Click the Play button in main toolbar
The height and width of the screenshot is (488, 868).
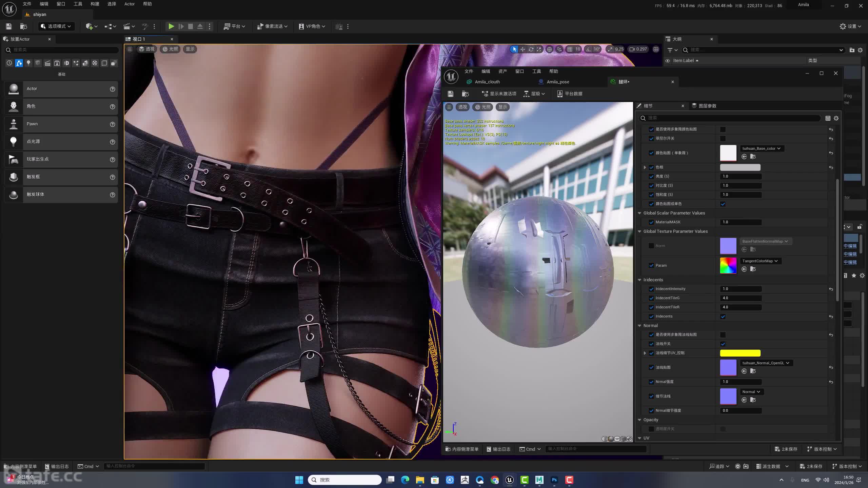pyautogui.click(x=171, y=26)
